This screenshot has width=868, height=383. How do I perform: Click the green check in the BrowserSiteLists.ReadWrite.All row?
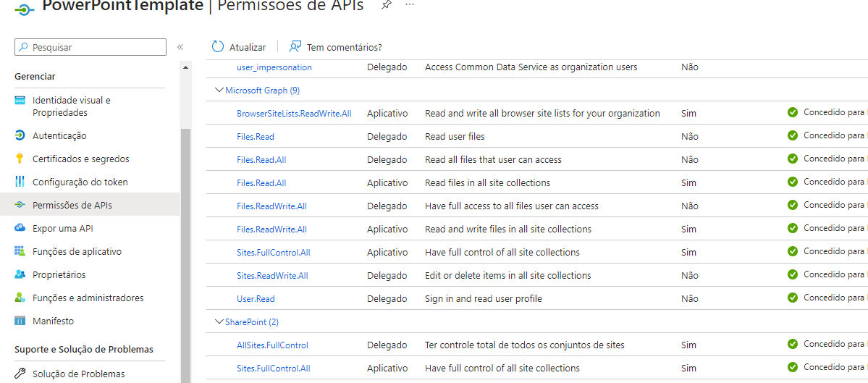[793, 112]
